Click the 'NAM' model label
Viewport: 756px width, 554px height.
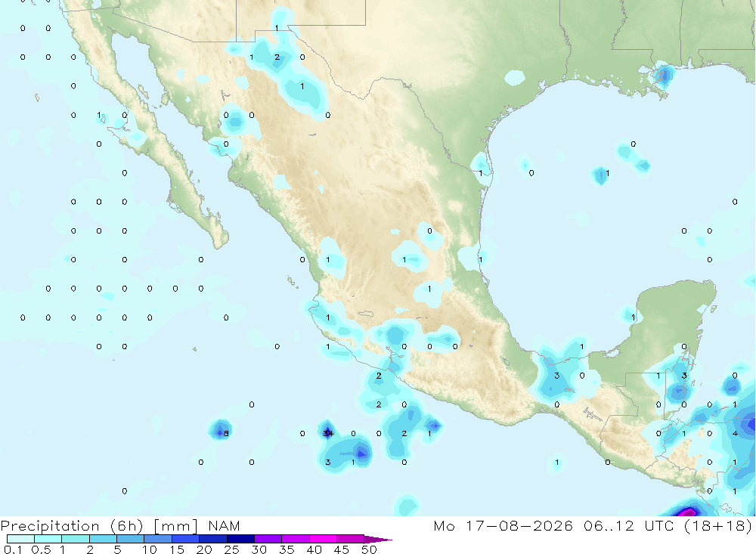click(x=225, y=526)
